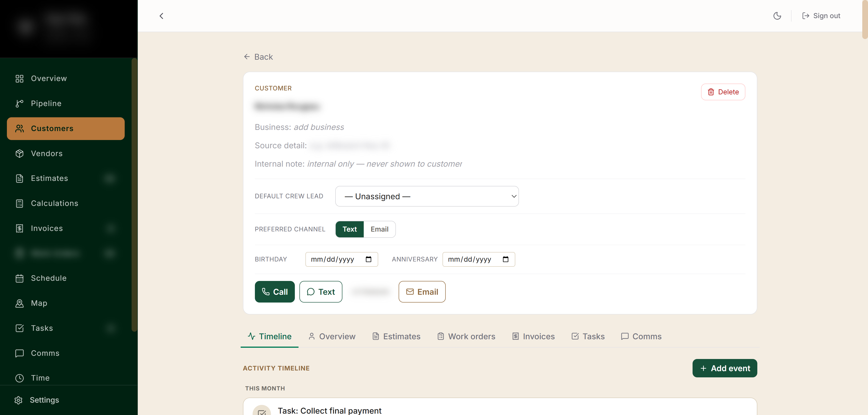Click the Text message button

click(321, 292)
